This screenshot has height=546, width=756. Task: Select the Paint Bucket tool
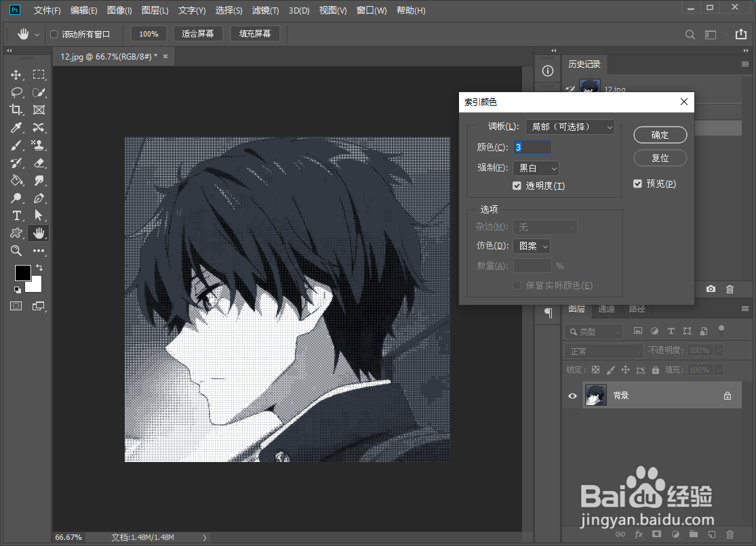(x=16, y=180)
